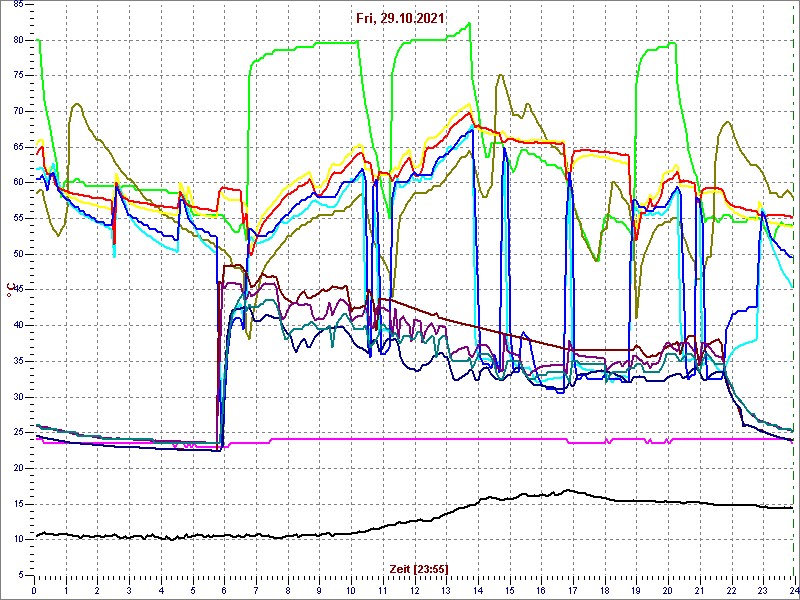
Task: Select the 55 tick on temperature axis
Action: (17, 218)
